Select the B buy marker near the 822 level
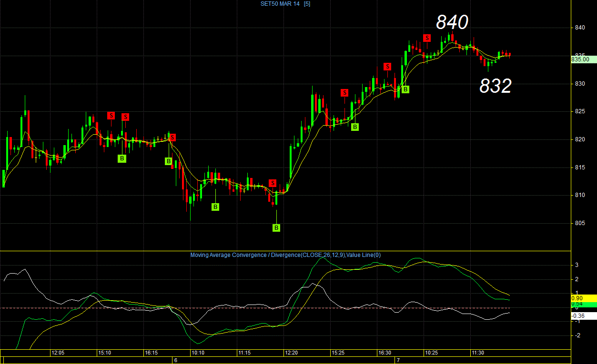The height and width of the screenshot is (364, 597). click(x=355, y=127)
